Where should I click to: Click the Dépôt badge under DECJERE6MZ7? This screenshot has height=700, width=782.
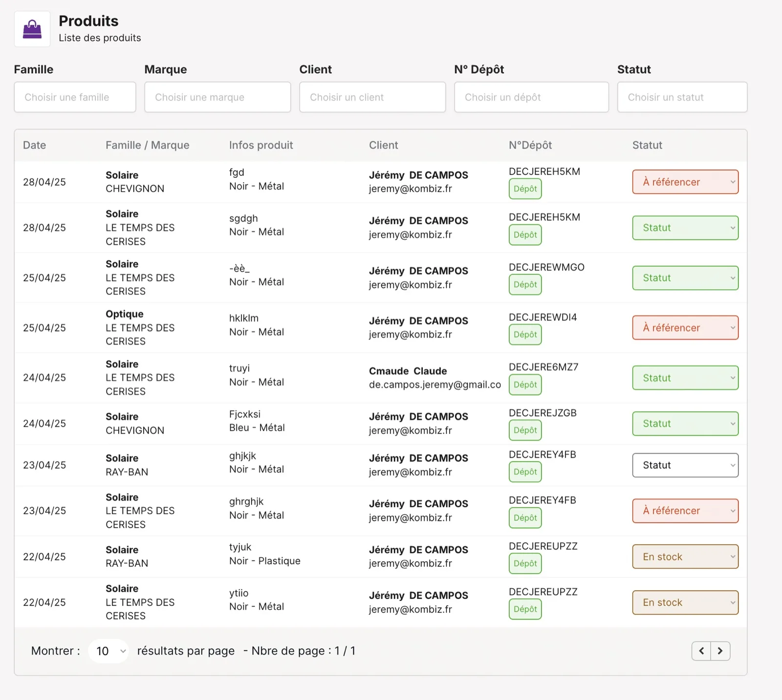click(525, 385)
